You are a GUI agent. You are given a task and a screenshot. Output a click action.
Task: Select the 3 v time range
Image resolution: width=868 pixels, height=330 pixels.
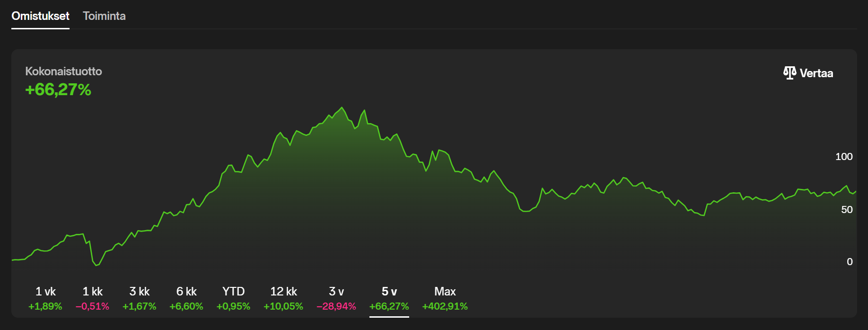tap(336, 298)
